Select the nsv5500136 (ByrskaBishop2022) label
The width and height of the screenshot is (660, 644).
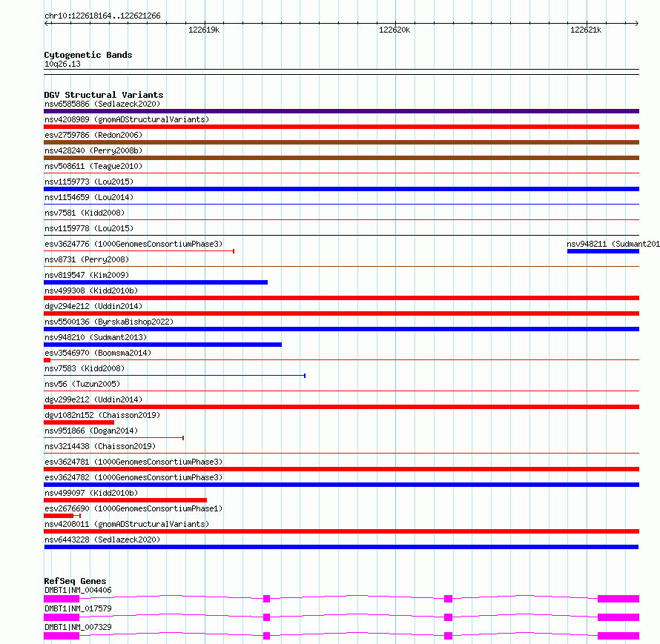pyautogui.click(x=109, y=322)
